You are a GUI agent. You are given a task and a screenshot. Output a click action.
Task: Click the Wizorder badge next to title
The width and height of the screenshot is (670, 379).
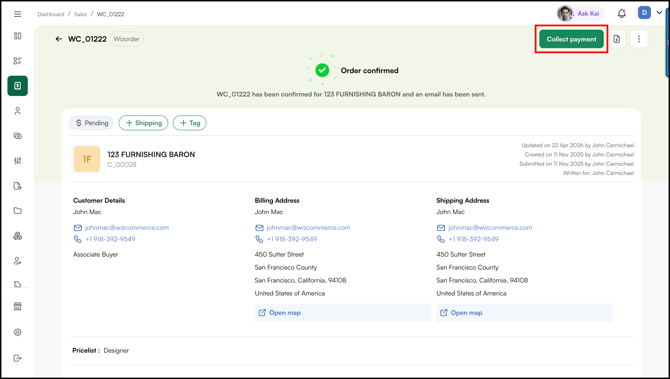pyautogui.click(x=126, y=39)
